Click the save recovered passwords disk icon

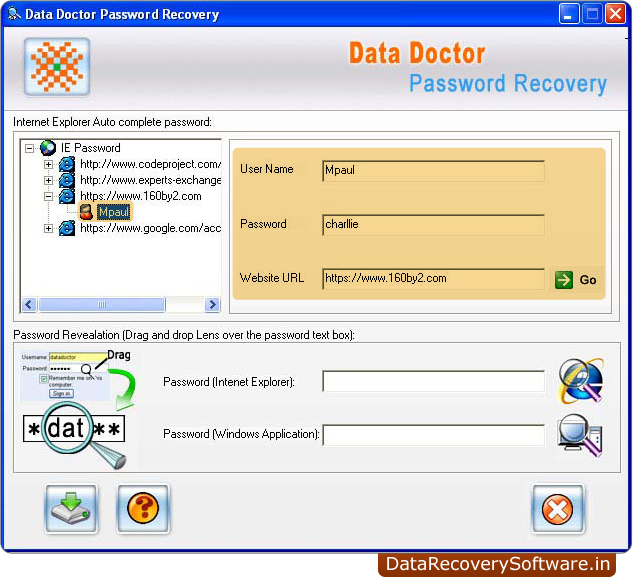(x=71, y=509)
